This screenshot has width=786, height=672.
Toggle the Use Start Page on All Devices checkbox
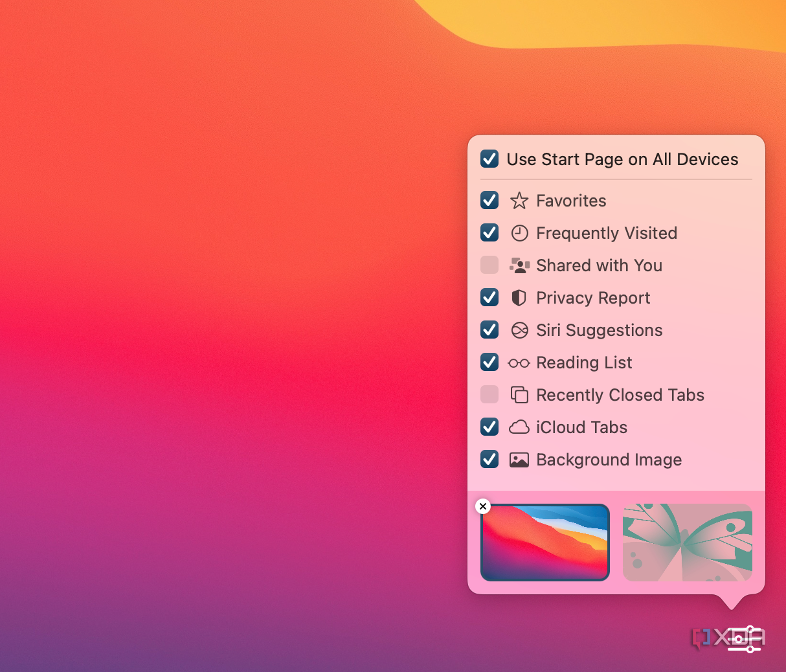489,159
